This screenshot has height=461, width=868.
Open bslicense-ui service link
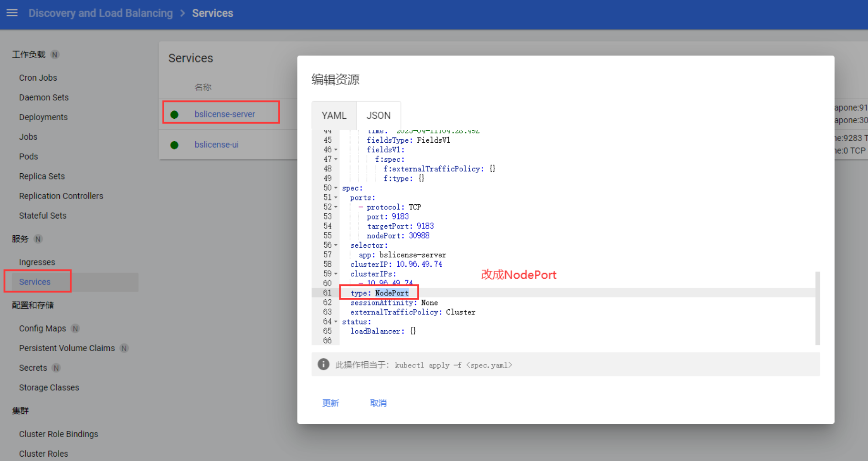(217, 145)
